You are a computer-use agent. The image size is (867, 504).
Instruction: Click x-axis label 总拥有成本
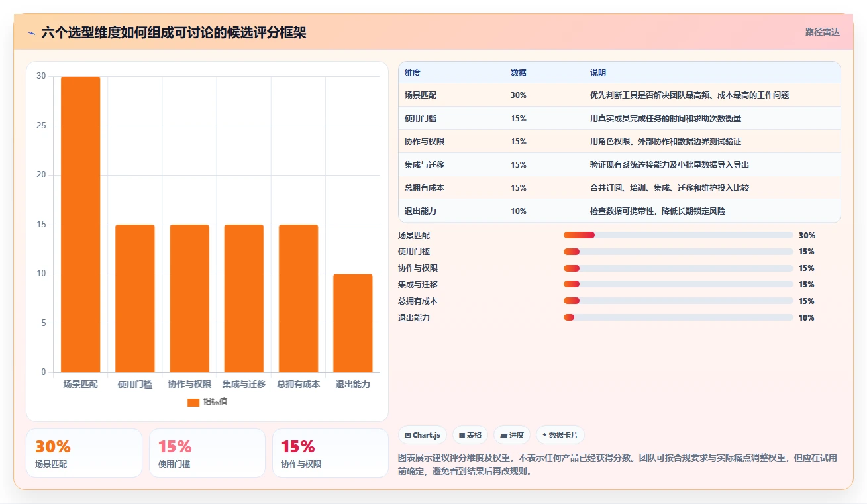pyautogui.click(x=298, y=384)
